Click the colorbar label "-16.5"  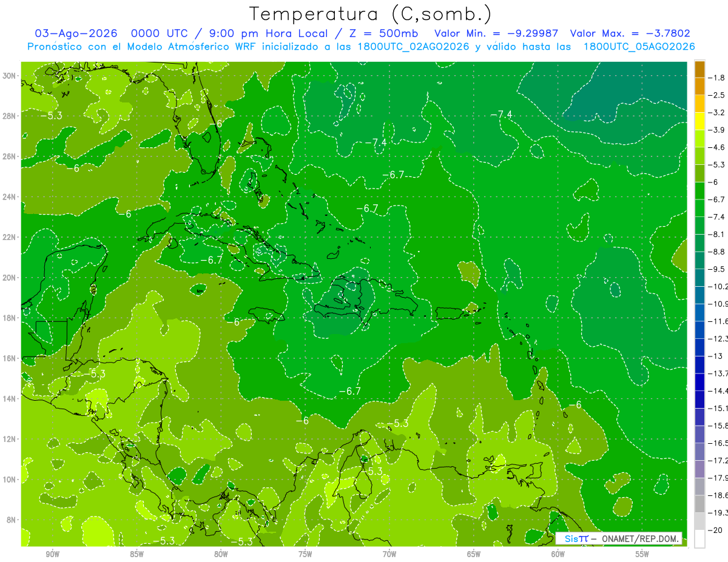(718, 443)
